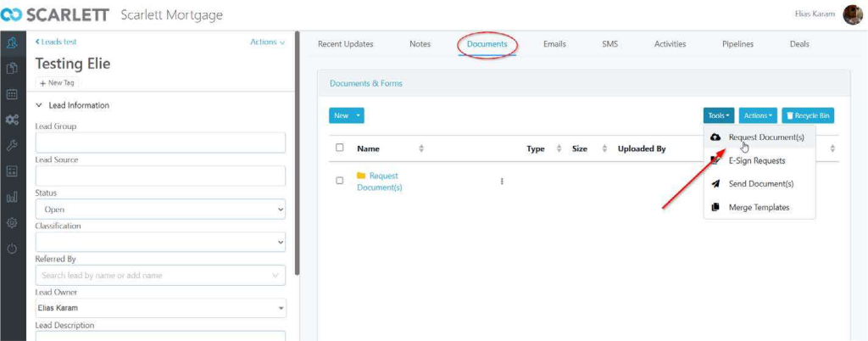Click the calendar icon in sidebar
Image resolution: width=868 pixels, height=341 pixels.
[12, 94]
